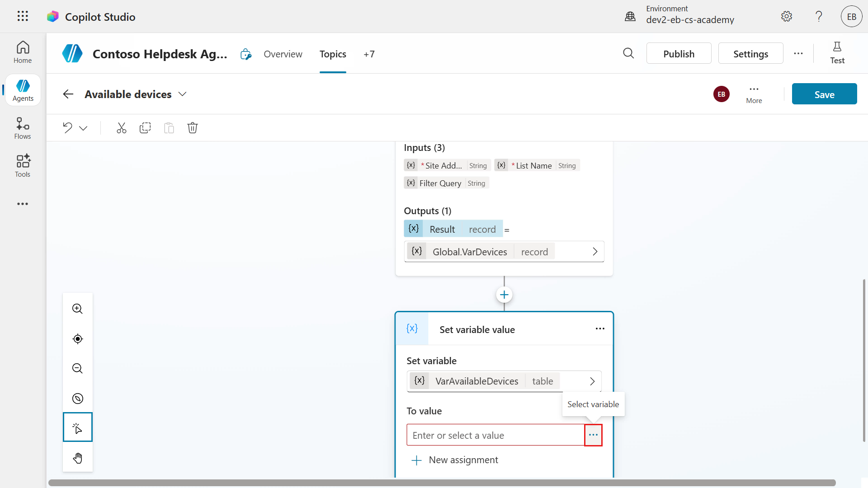Select the Site Address input chip
Image resolution: width=868 pixels, height=488 pixels.
click(x=447, y=165)
